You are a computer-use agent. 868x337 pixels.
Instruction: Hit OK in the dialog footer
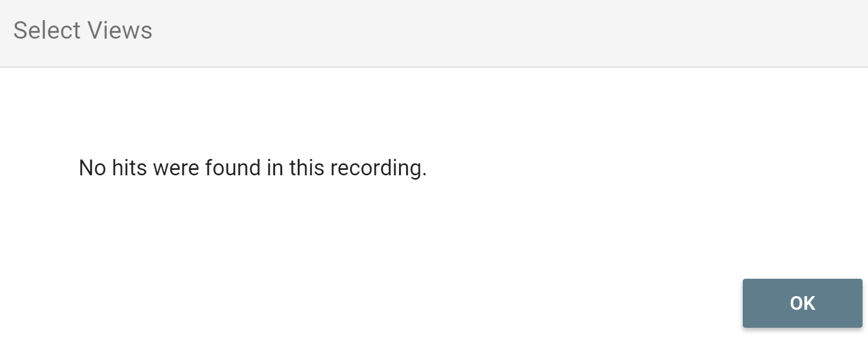click(802, 303)
